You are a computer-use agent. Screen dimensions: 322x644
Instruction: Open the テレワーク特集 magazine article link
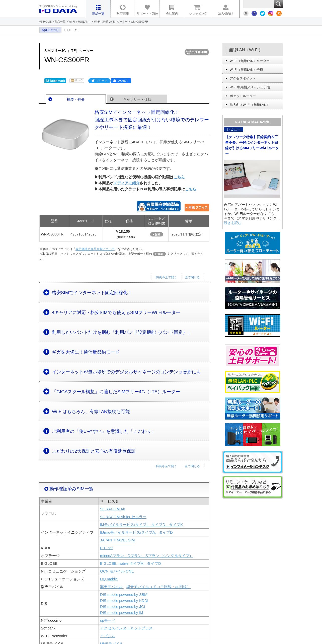tap(252, 145)
